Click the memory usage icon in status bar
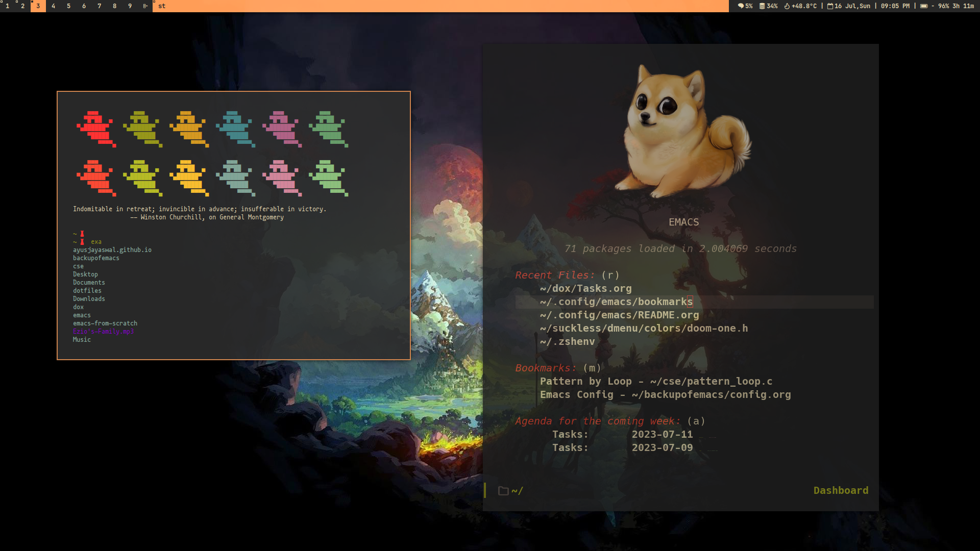Screen dimensions: 980x551 pyautogui.click(x=762, y=6)
